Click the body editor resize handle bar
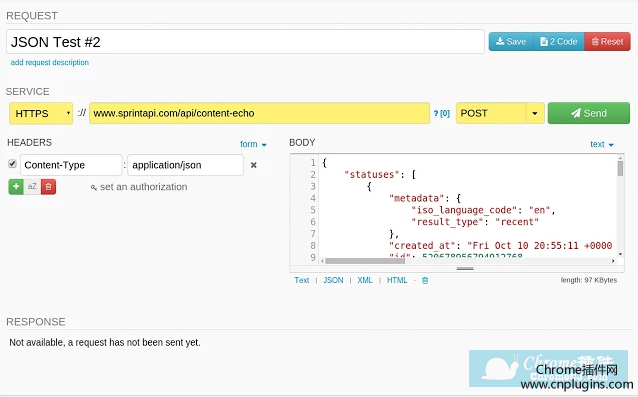Screen dimensions: 638x397 coord(465,268)
